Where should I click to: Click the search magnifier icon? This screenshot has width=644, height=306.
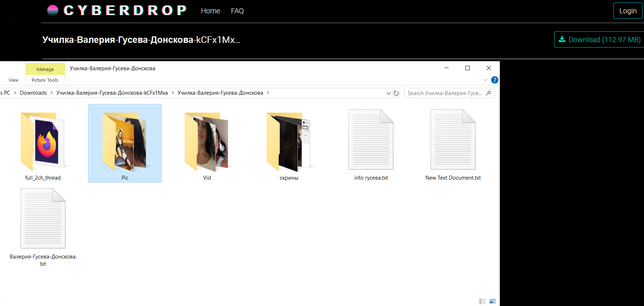point(488,93)
